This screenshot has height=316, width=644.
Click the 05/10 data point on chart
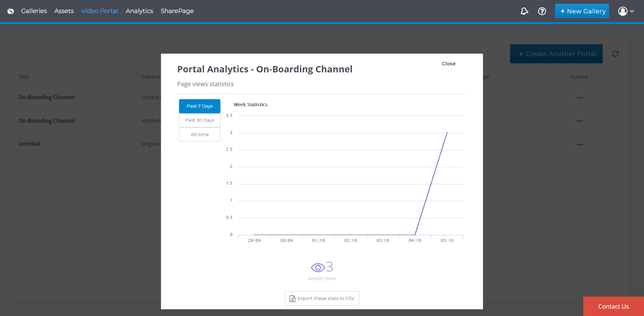click(447, 133)
